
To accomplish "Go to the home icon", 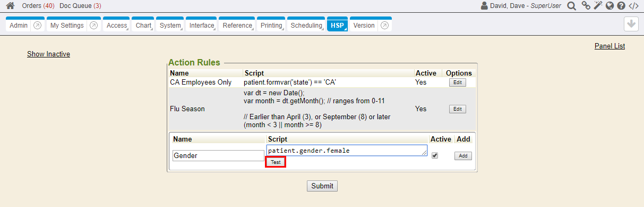I will point(10,6).
